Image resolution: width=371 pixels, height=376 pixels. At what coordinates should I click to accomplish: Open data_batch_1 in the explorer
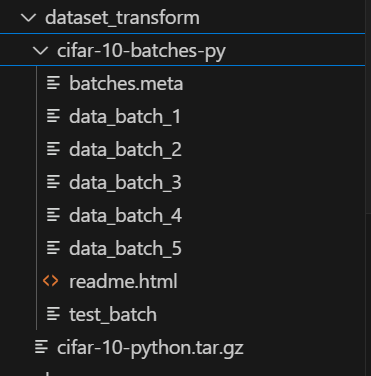pyautogui.click(x=125, y=117)
